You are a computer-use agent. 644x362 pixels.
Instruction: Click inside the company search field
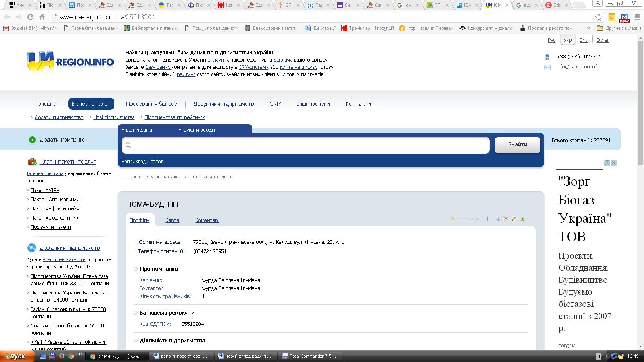point(306,145)
